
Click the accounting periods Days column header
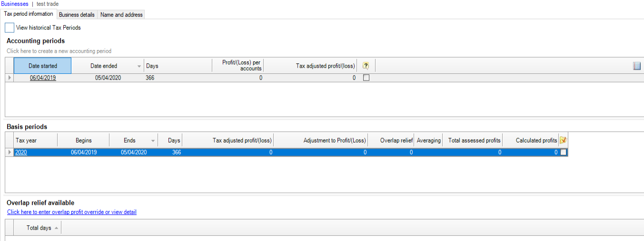pos(178,66)
